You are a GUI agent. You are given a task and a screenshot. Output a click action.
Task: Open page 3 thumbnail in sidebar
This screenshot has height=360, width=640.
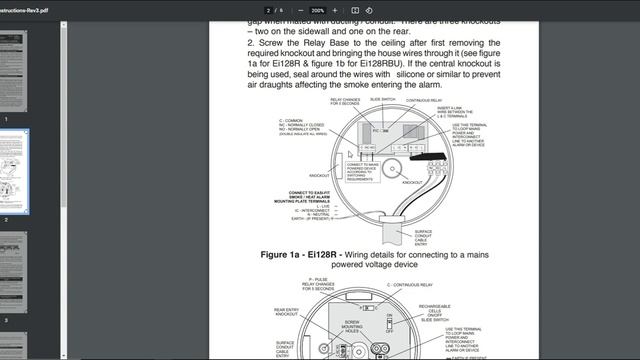pyautogui.click(x=13, y=272)
